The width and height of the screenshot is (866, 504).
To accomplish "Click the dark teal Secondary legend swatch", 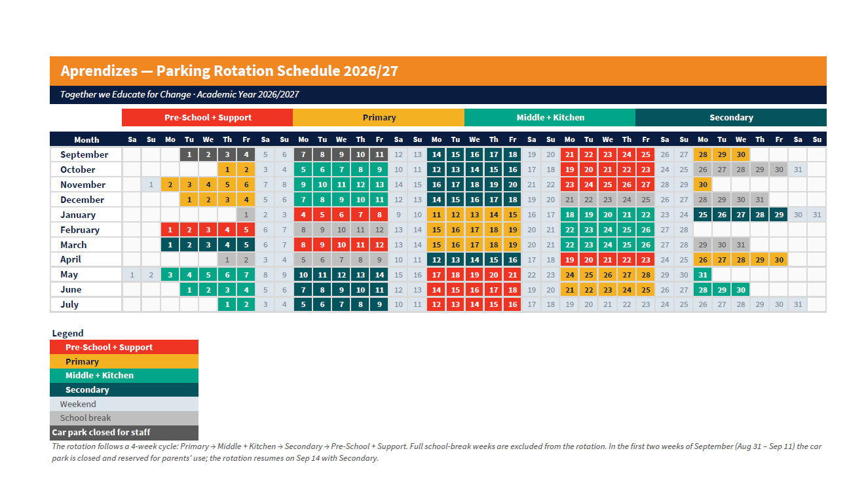I will (x=124, y=389).
